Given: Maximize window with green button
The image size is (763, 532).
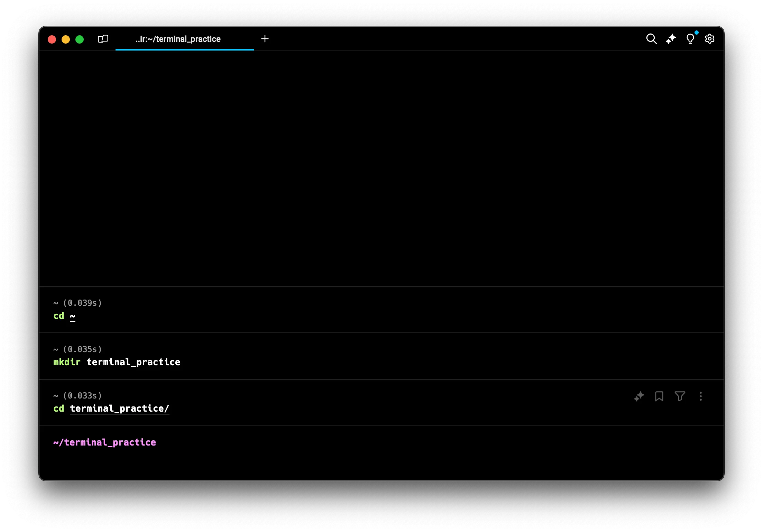Looking at the screenshot, I should coord(80,39).
